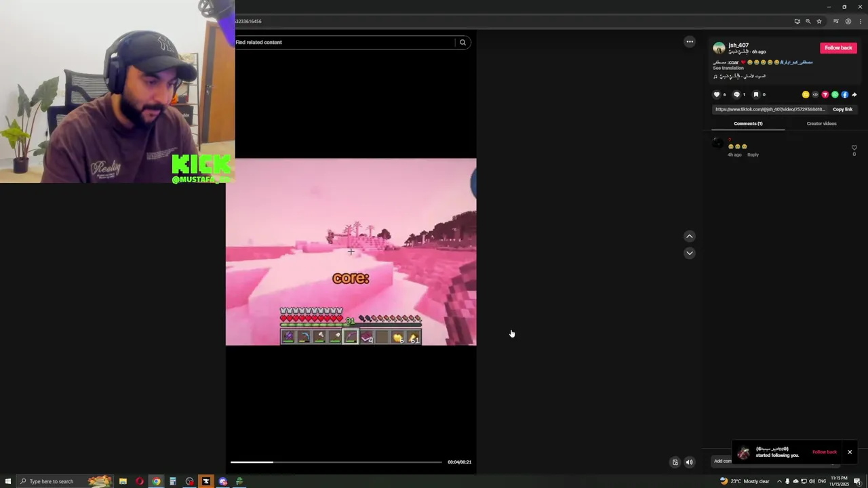Screen dimensions: 868x488
Task: Mute the video with speaker icon
Action: point(689,462)
